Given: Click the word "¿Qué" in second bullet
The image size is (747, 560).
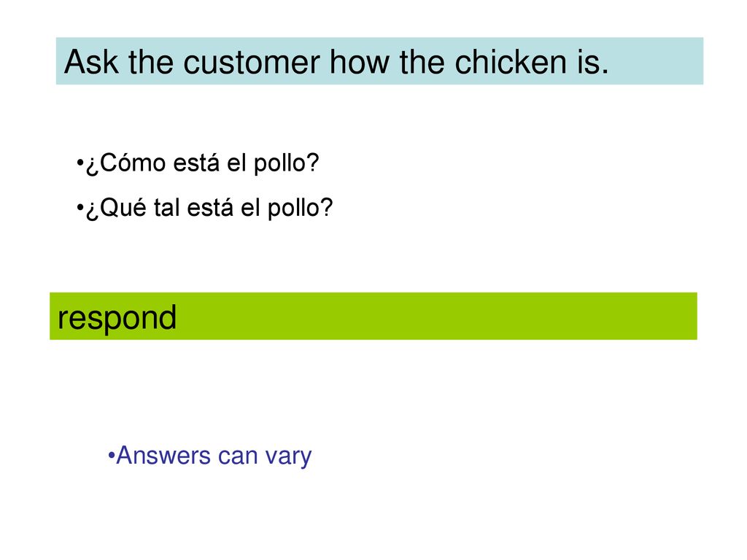Looking at the screenshot, I should pyautogui.click(x=116, y=208).
